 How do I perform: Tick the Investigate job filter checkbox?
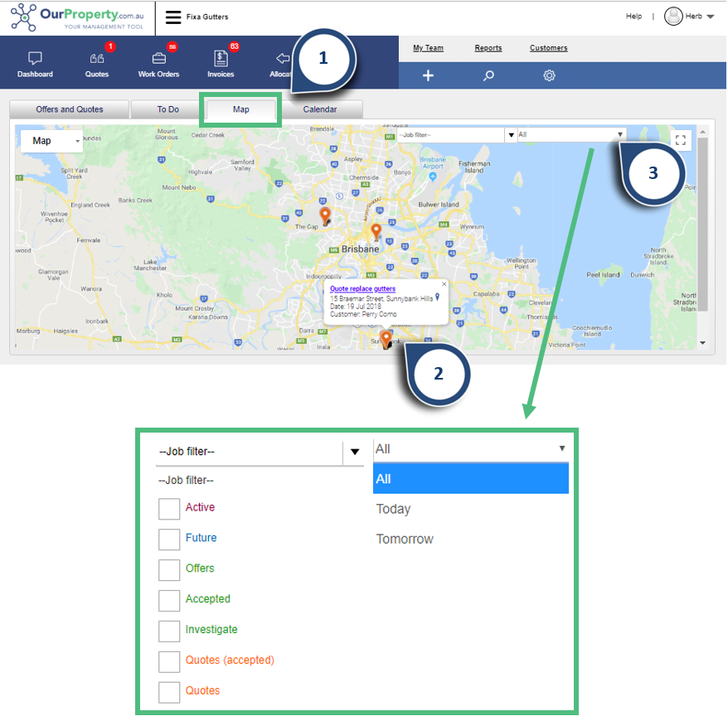(x=169, y=631)
